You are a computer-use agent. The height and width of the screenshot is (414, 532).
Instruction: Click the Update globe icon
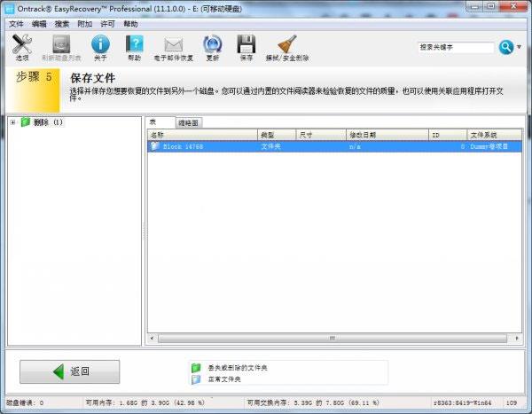[x=213, y=44]
